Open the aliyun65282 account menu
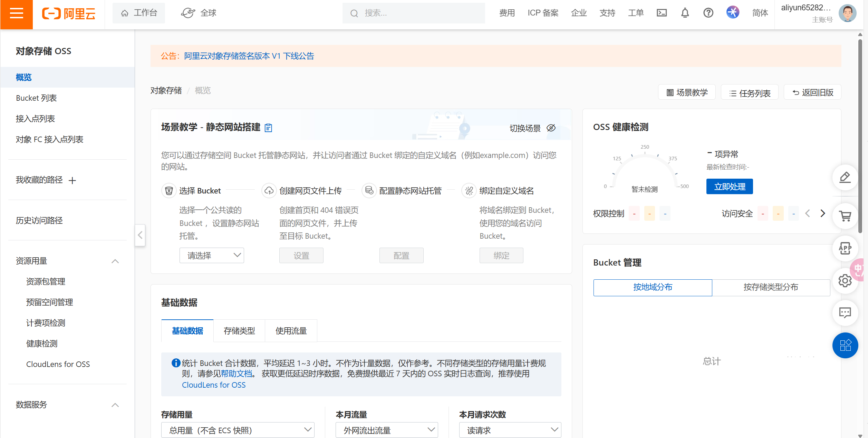This screenshot has width=868, height=438. pyautogui.click(x=806, y=8)
